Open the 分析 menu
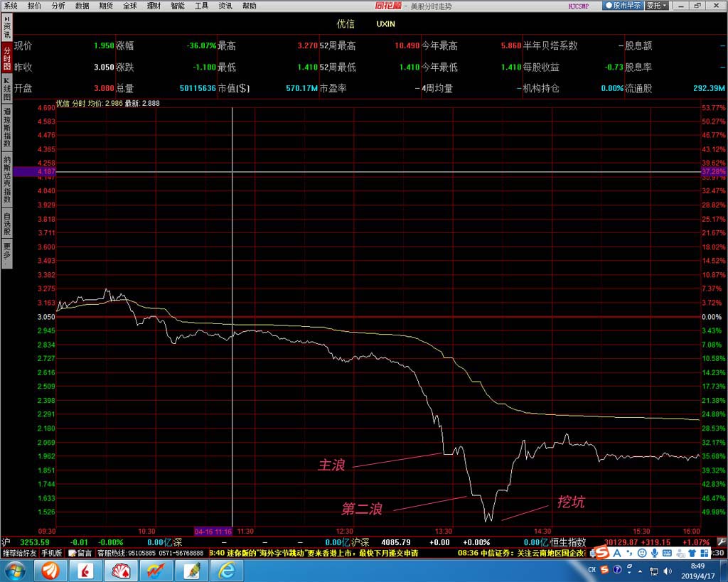 [x=58, y=6]
